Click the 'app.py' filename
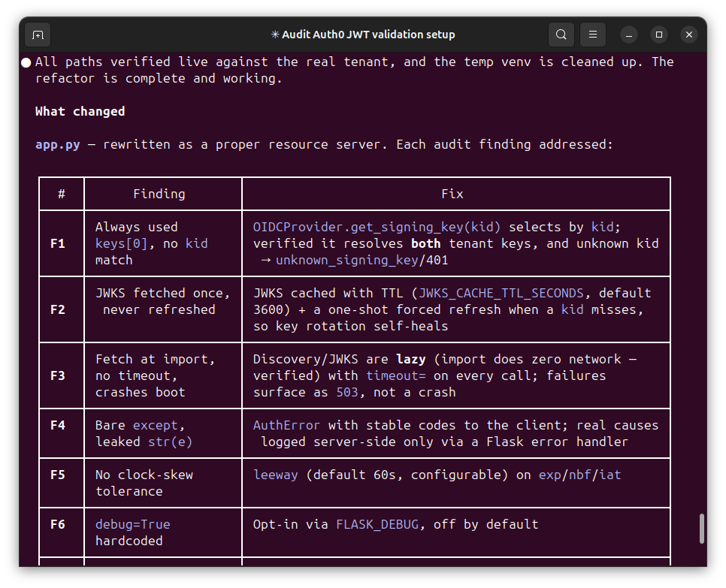The image size is (726, 588). [x=57, y=145]
